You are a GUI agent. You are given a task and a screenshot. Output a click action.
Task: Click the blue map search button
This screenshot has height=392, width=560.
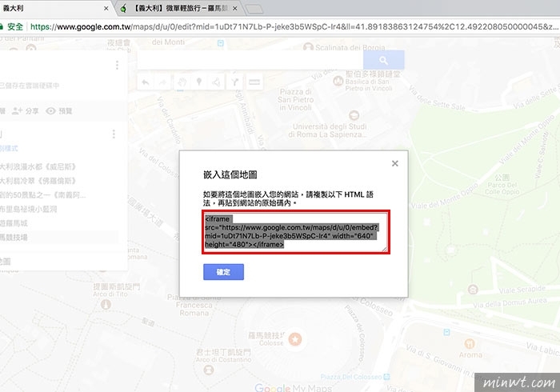[x=383, y=60]
